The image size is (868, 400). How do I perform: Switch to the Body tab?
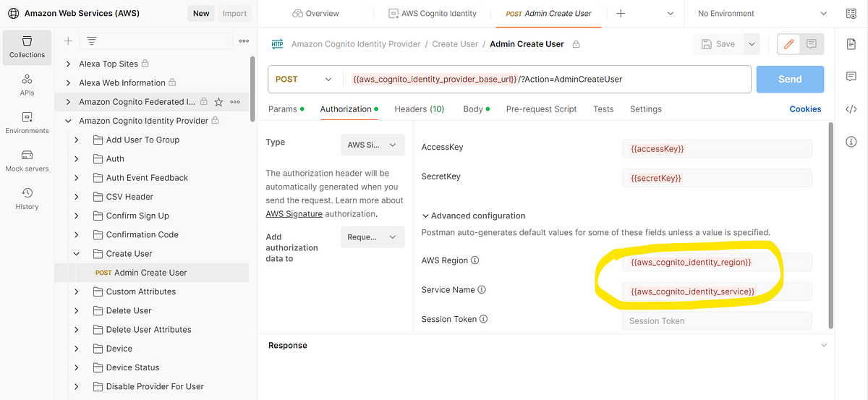pos(477,109)
